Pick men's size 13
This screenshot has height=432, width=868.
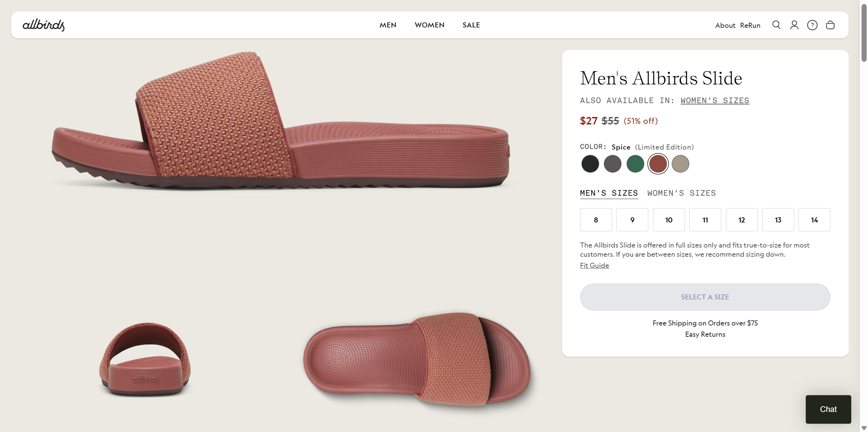[778, 220]
